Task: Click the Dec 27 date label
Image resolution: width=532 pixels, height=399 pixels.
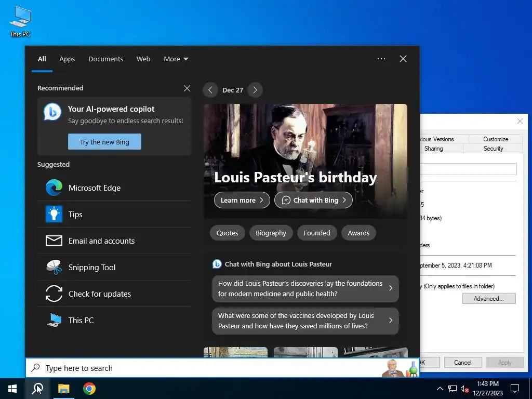Action: (233, 90)
